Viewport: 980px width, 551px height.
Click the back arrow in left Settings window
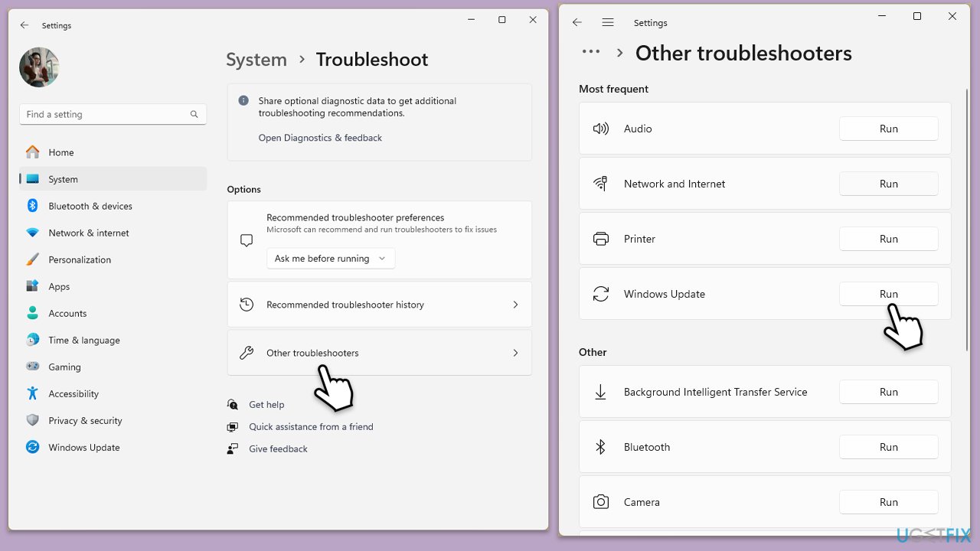coord(24,25)
